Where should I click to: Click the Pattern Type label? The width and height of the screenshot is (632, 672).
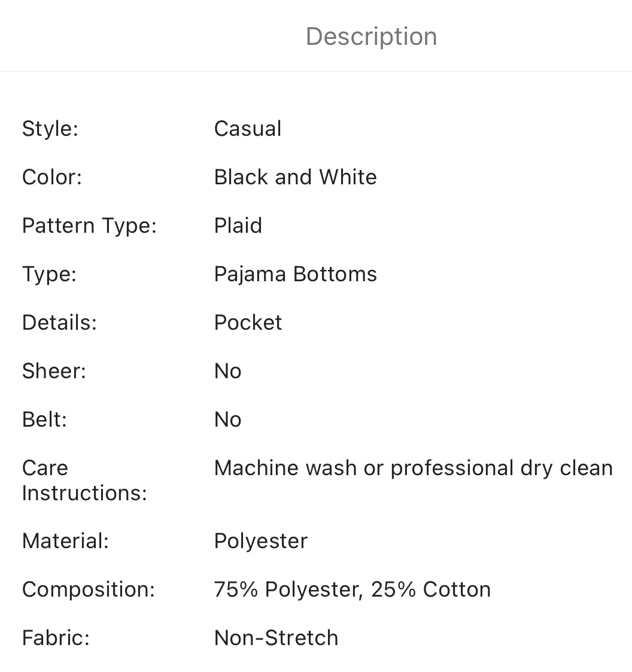(89, 226)
